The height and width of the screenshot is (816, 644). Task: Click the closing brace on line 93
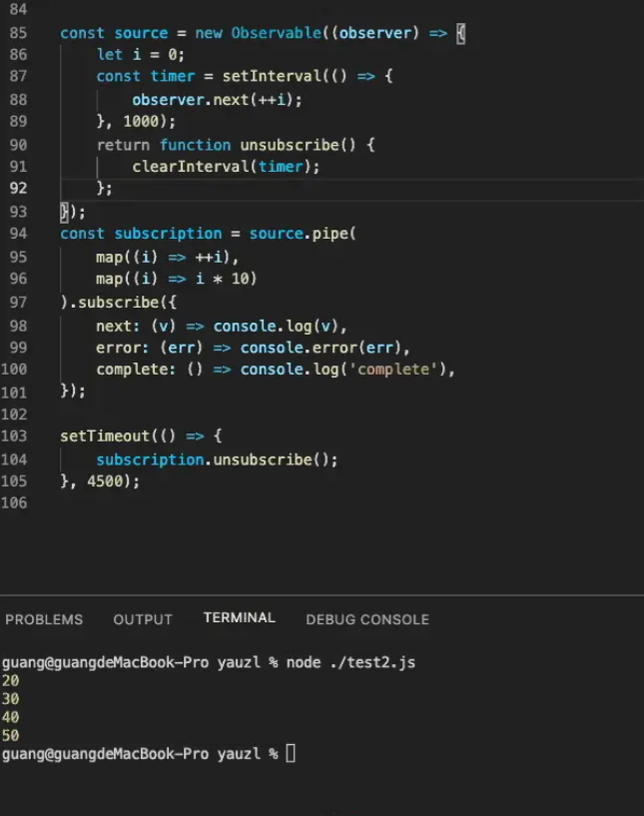(64, 212)
